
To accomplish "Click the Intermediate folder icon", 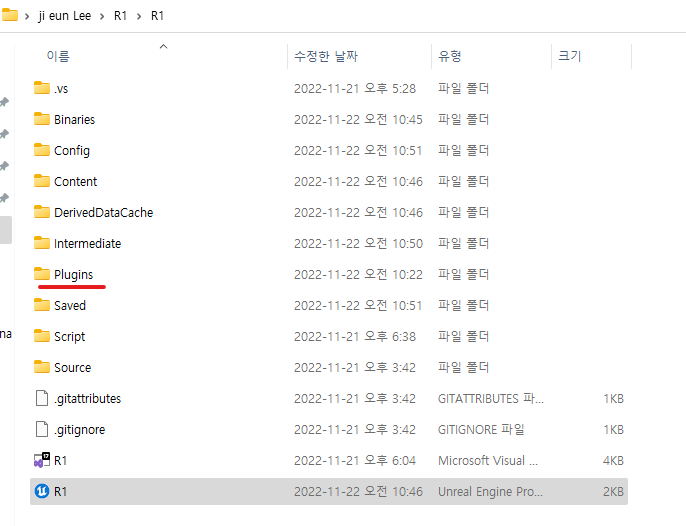I will pos(42,243).
